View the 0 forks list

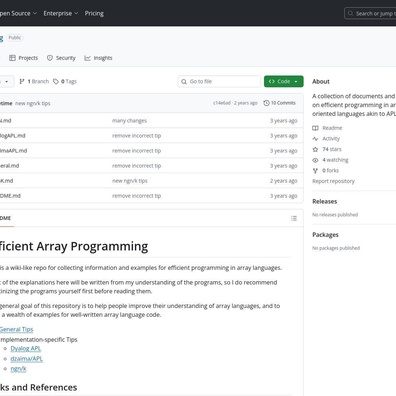(x=330, y=170)
